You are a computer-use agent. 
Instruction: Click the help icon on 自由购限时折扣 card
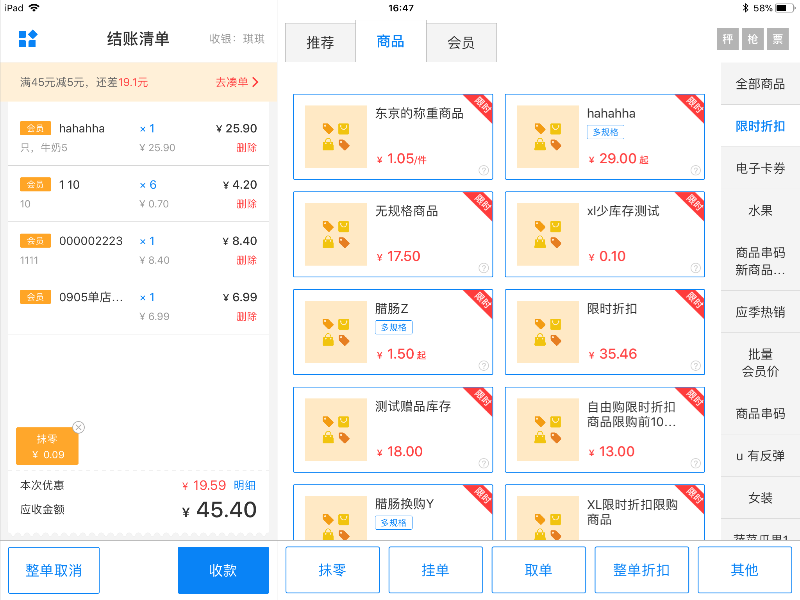pyautogui.click(x=695, y=463)
